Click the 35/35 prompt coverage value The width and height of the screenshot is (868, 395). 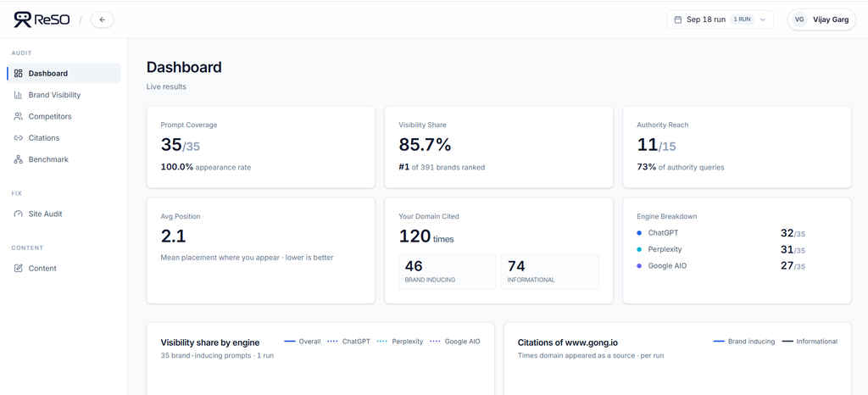click(181, 145)
